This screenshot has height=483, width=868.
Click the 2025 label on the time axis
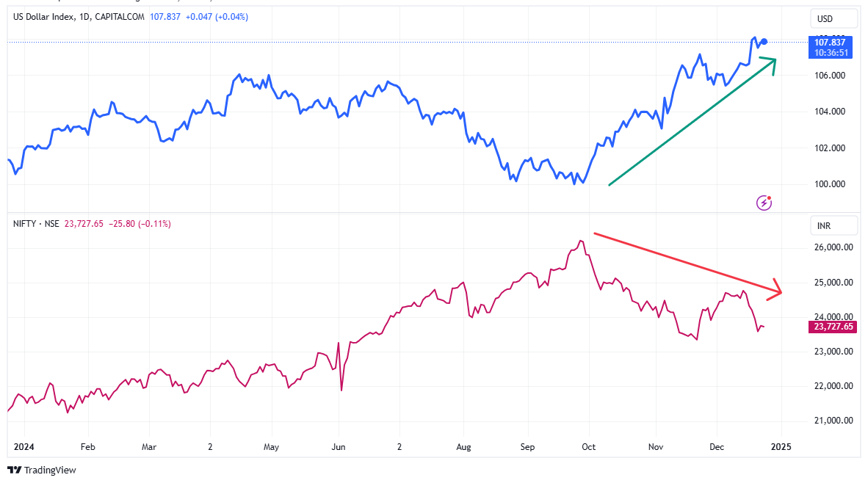[781, 446]
